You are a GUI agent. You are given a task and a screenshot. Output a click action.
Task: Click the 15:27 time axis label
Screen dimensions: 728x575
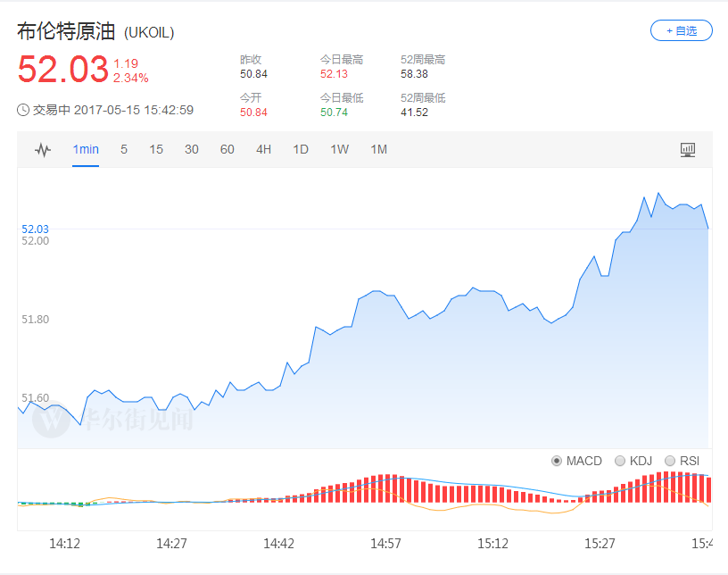600,544
